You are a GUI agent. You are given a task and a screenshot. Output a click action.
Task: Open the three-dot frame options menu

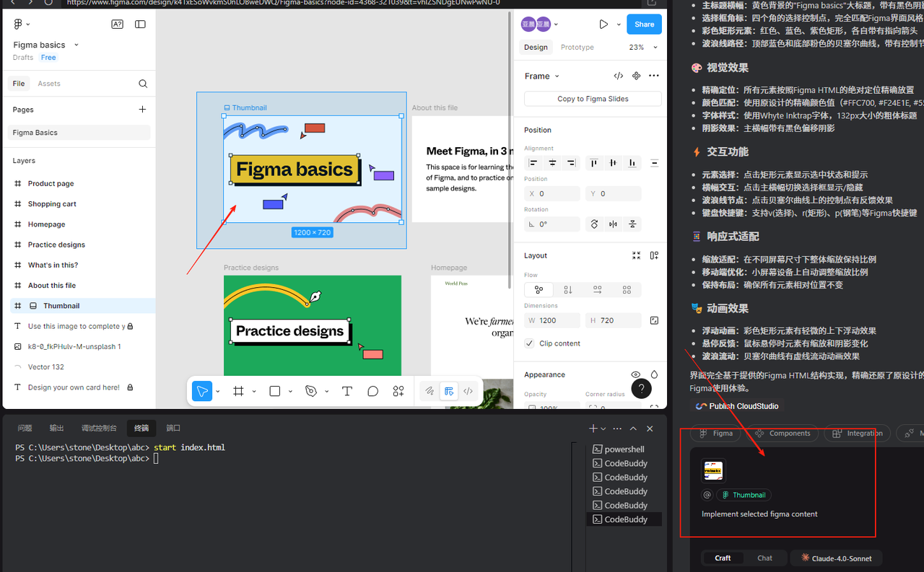[653, 76]
